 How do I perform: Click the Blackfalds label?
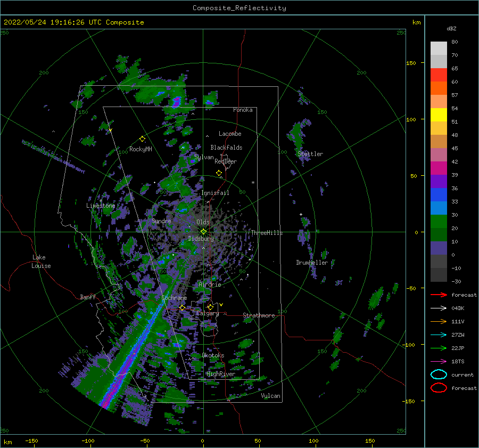pos(226,148)
